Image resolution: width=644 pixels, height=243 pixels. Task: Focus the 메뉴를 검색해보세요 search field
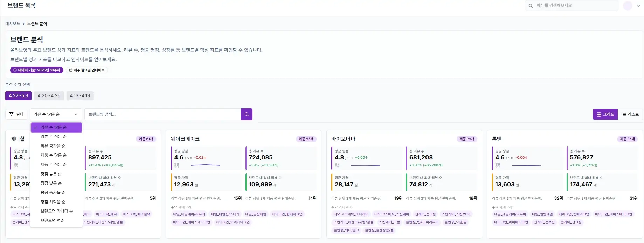pos(572,6)
